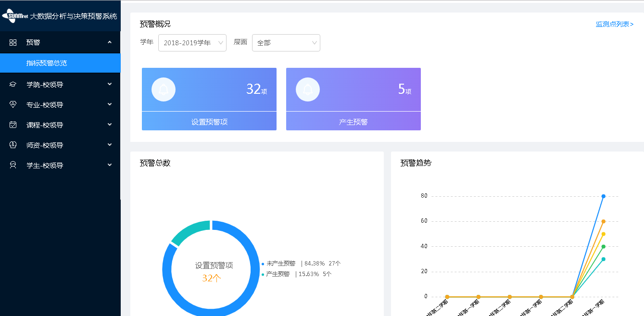The height and width of the screenshot is (316, 644).
Task: Click the blue data point at 80
Action: (603, 196)
